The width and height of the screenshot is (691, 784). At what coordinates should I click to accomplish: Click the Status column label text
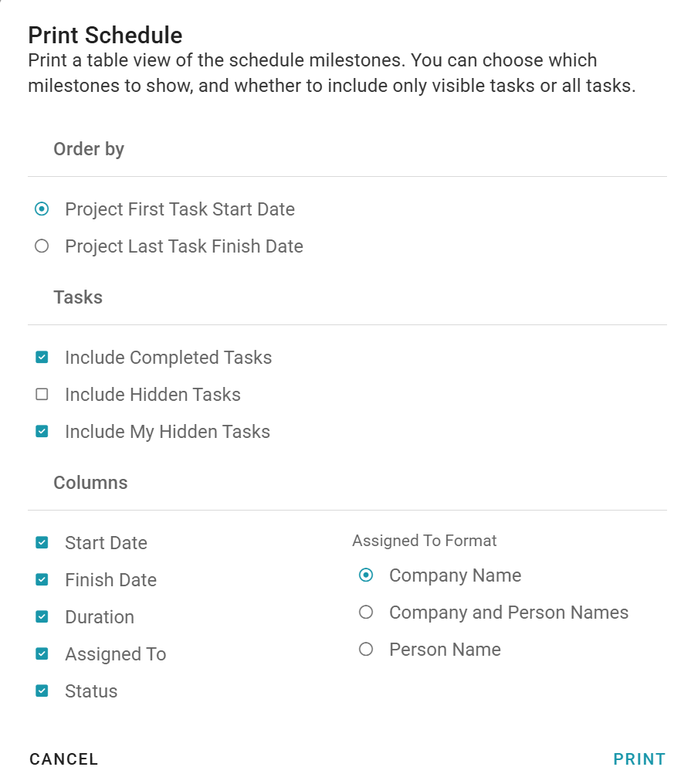point(91,691)
